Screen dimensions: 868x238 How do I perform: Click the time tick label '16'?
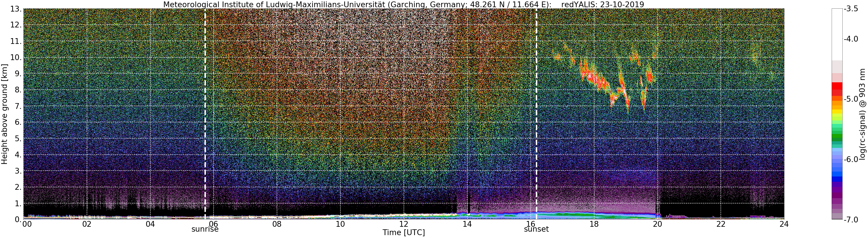click(530, 224)
